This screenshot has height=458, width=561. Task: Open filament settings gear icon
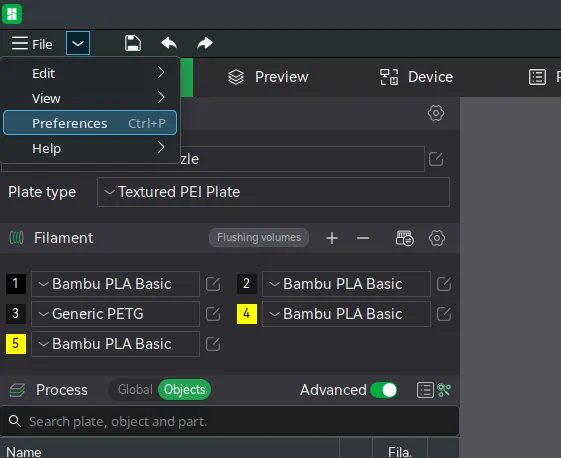(437, 238)
